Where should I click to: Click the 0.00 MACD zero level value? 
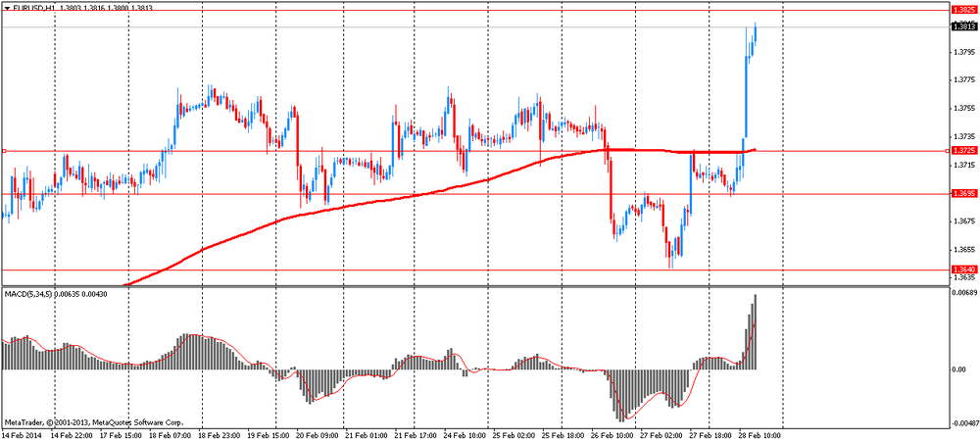959,369
